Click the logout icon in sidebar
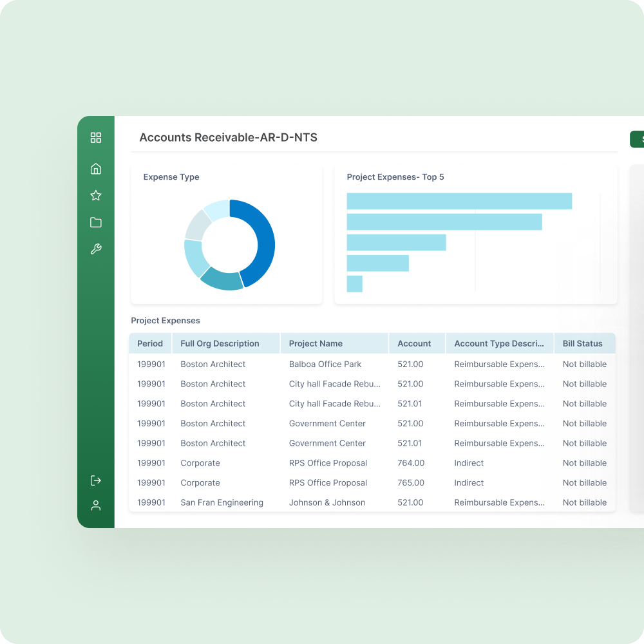This screenshot has width=644, height=644. [96, 480]
